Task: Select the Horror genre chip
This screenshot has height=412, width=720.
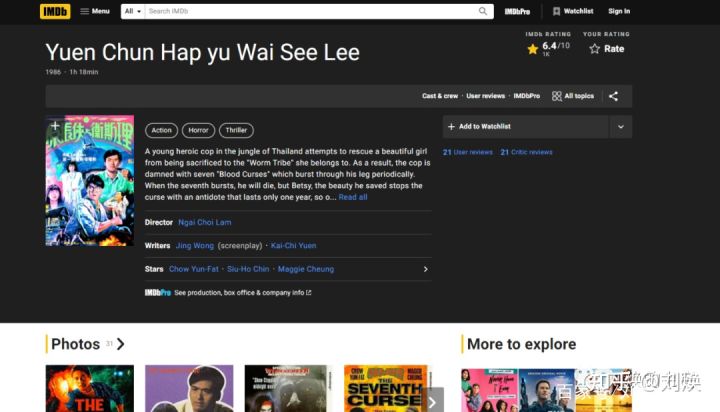Action: pos(198,130)
